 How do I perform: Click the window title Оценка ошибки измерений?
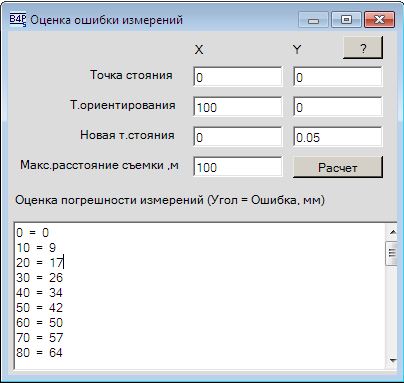coord(106,20)
